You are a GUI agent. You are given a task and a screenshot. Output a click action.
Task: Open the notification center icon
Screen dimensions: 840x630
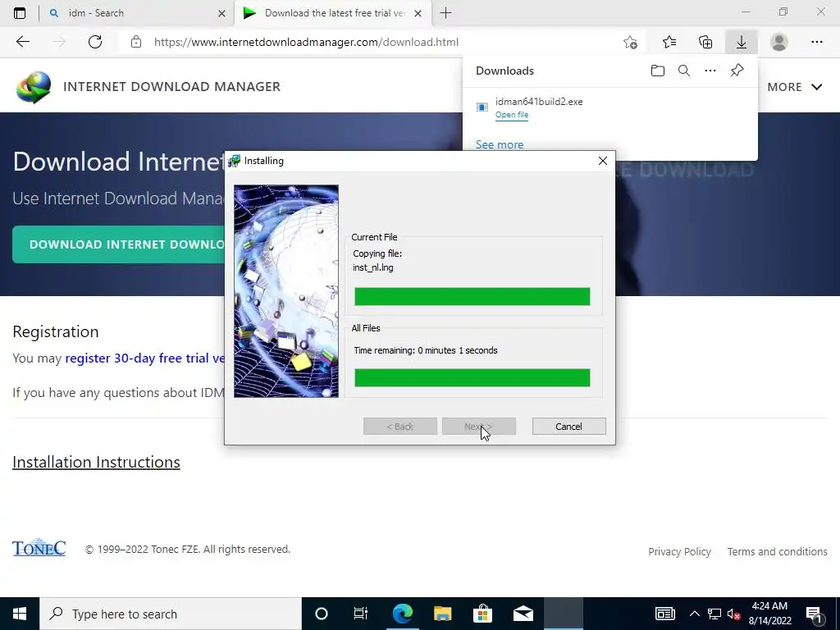point(814,614)
